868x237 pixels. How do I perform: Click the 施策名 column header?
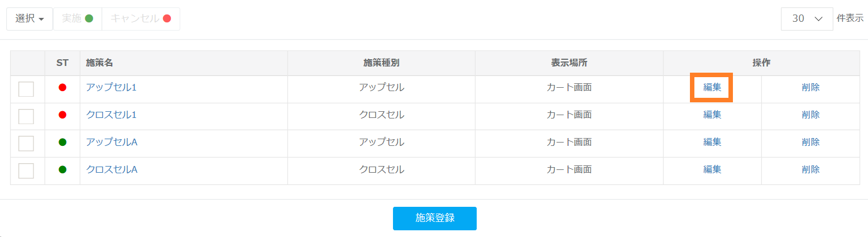point(99,63)
